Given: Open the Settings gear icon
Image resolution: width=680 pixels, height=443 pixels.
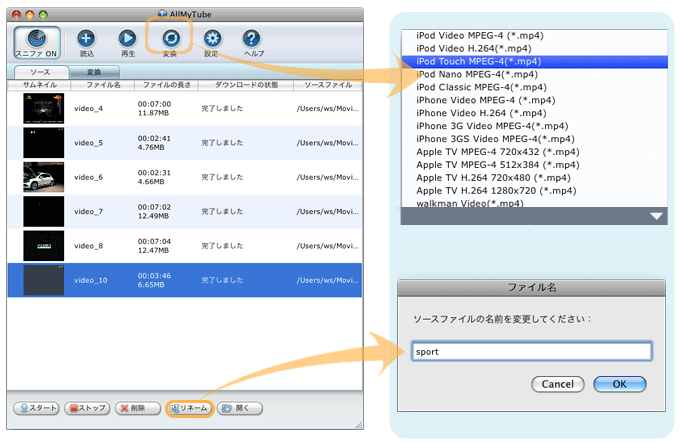Looking at the screenshot, I should pos(212,39).
